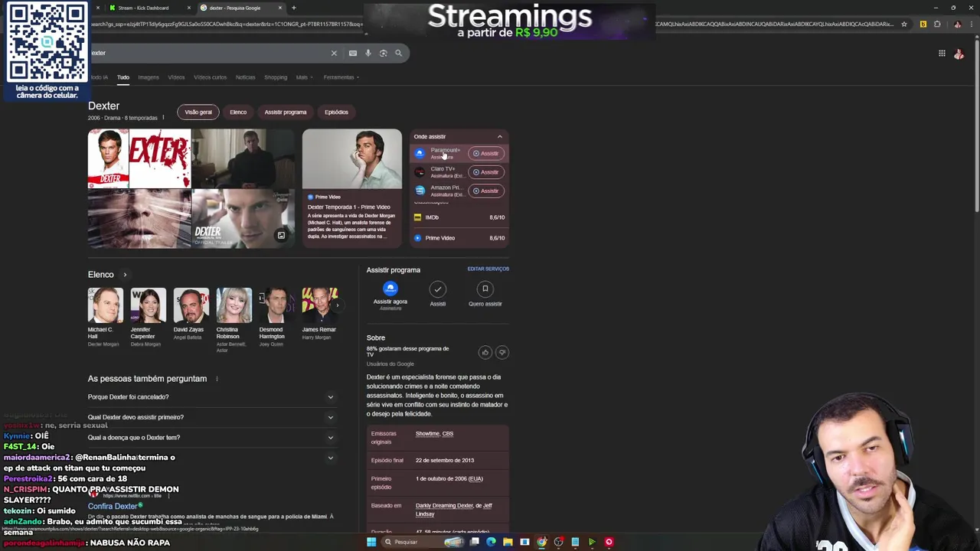980x551 pixels.
Task: Open Paramount+ Assistir agora icon
Action: [390, 289]
